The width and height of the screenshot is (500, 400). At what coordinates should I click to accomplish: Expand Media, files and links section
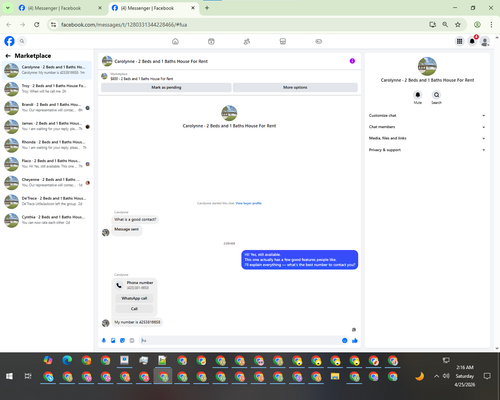(427, 138)
